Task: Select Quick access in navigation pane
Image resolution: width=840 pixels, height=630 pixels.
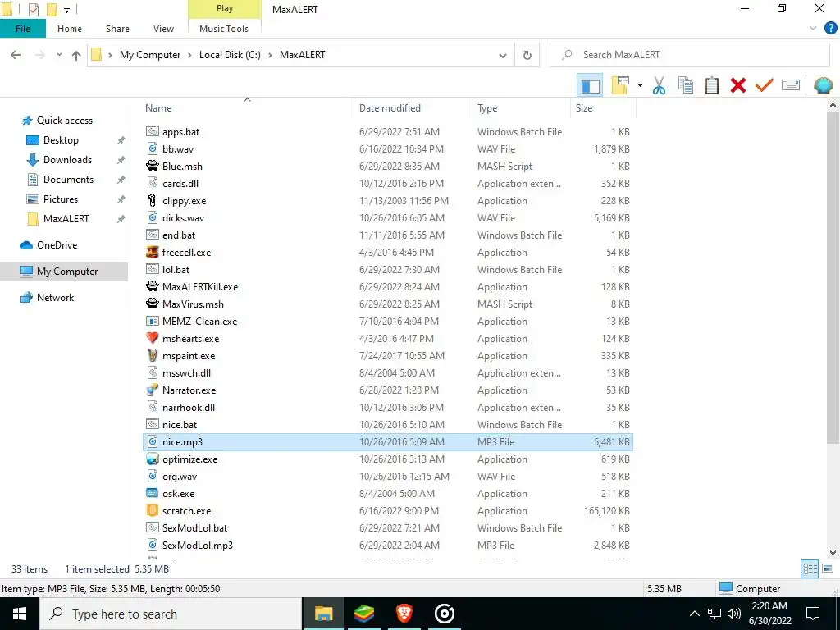Action: pos(64,121)
